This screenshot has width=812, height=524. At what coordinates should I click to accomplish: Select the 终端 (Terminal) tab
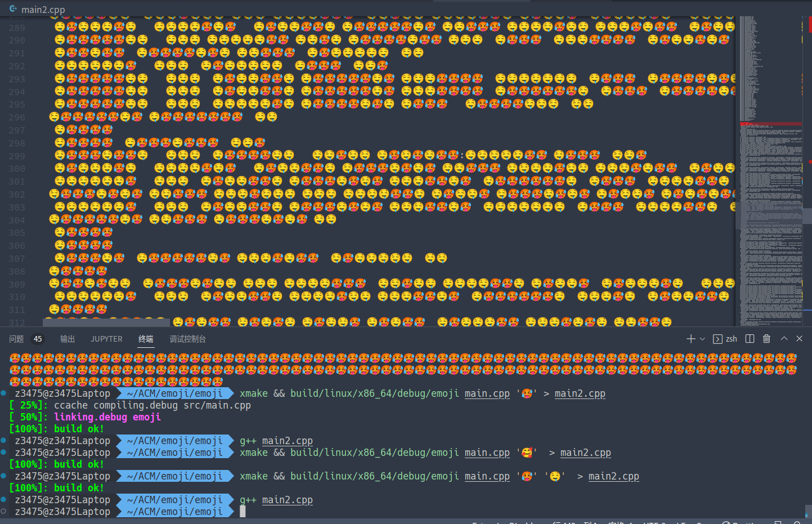(x=146, y=339)
